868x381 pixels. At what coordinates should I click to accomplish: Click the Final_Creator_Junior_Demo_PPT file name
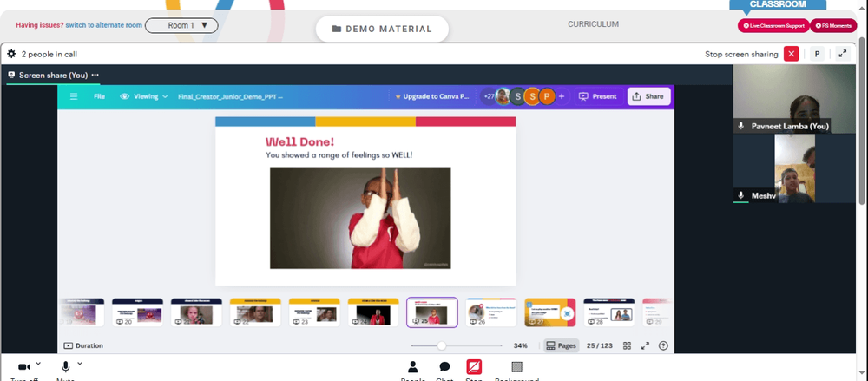230,96
